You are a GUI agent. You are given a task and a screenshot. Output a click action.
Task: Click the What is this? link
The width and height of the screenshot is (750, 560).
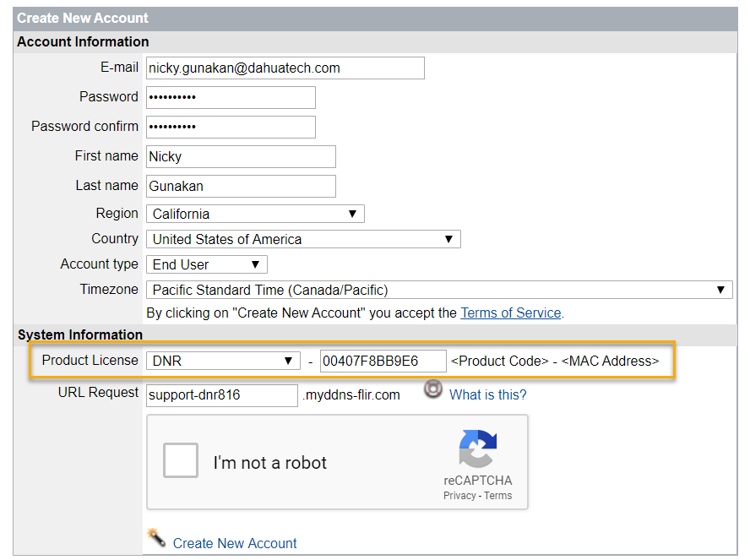pyautogui.click(x=487, y=394)
